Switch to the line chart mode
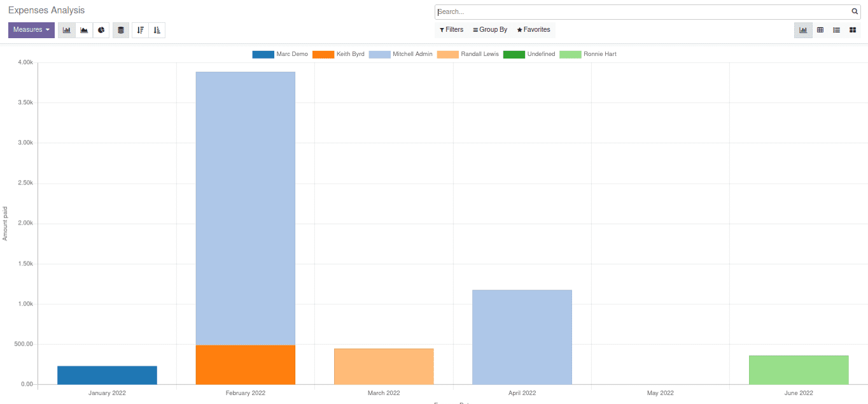The image size is (868, 404). [84, 30]
